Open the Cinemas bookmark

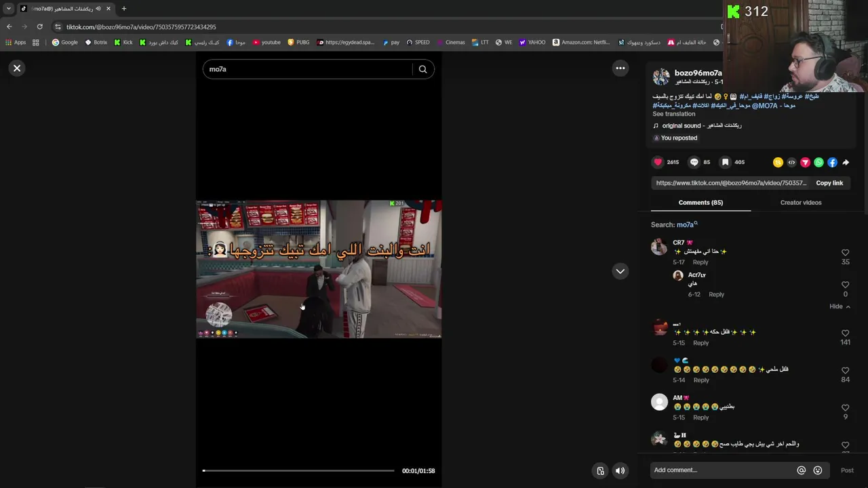coord(450,42)
